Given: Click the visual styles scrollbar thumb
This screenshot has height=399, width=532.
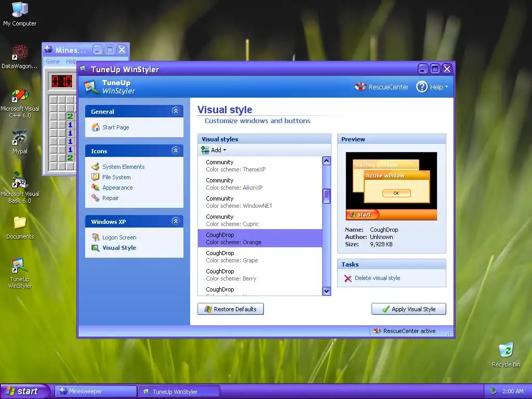Looking at the screenshot, I should [326, 196].
